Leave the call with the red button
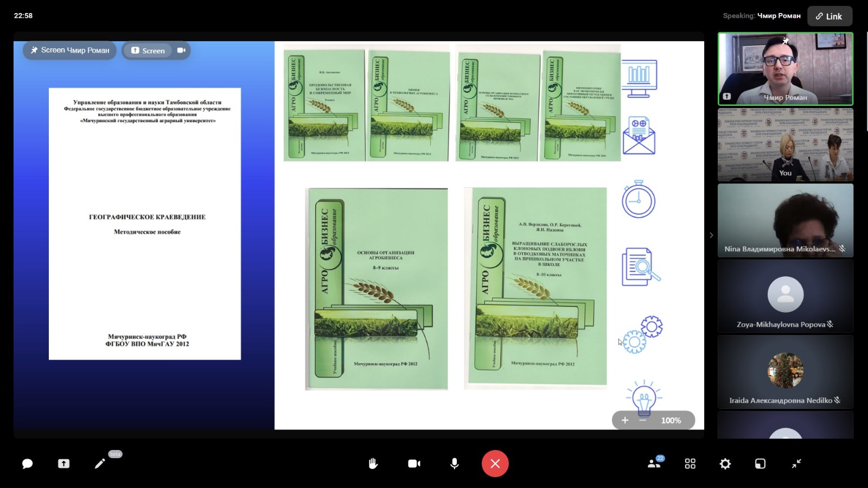This screenshot has height=488, width=868. pos(495,464)
